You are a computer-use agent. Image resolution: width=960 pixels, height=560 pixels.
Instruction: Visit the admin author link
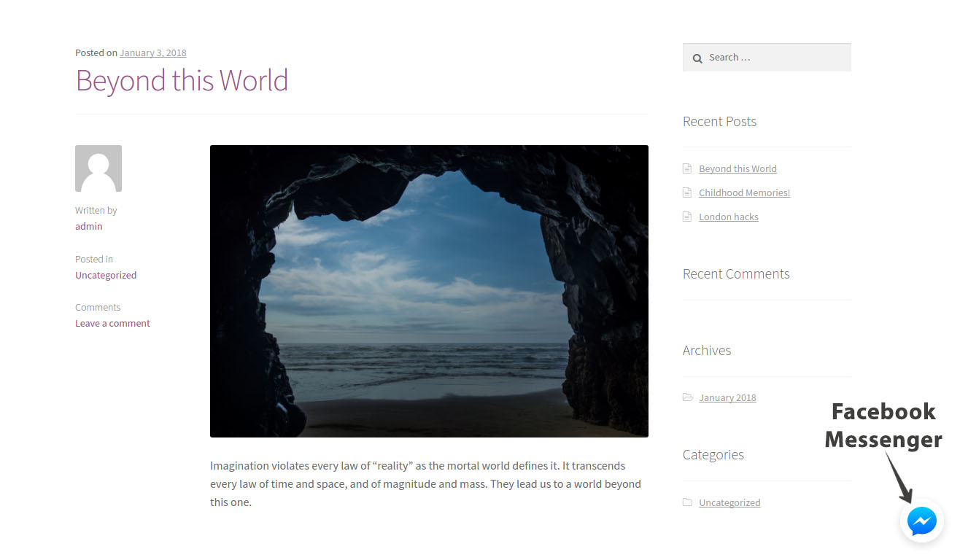coord(89,226)
